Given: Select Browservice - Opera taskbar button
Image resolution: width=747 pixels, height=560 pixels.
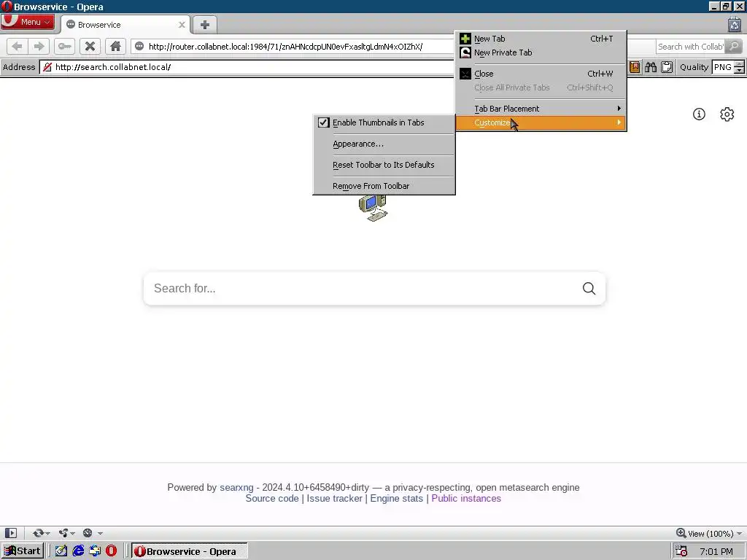Looking at the screenshot, I should click(189, 551).
